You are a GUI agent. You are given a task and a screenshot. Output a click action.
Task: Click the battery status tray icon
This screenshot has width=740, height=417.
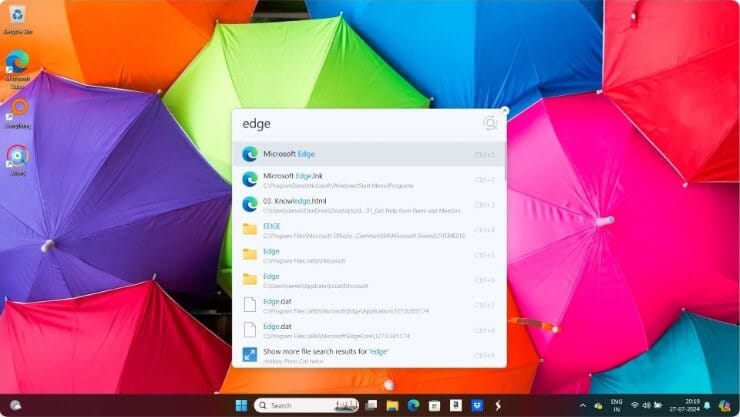pos(657,405)
